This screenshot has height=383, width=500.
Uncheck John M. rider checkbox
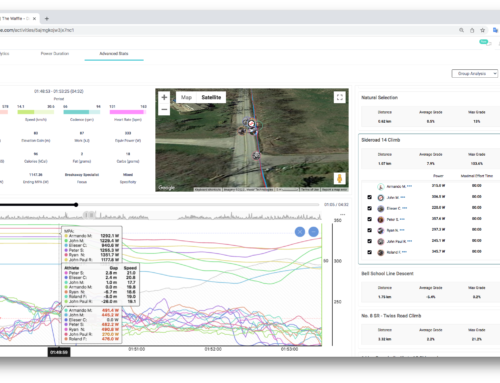(369, 197)
